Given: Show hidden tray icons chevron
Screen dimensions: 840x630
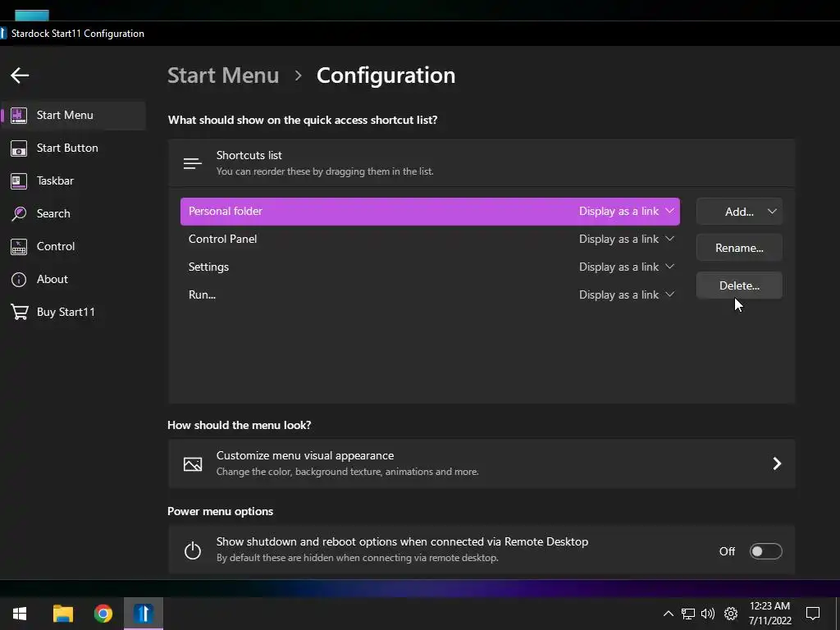Looking at the screenshot, I should click(668, 614).
